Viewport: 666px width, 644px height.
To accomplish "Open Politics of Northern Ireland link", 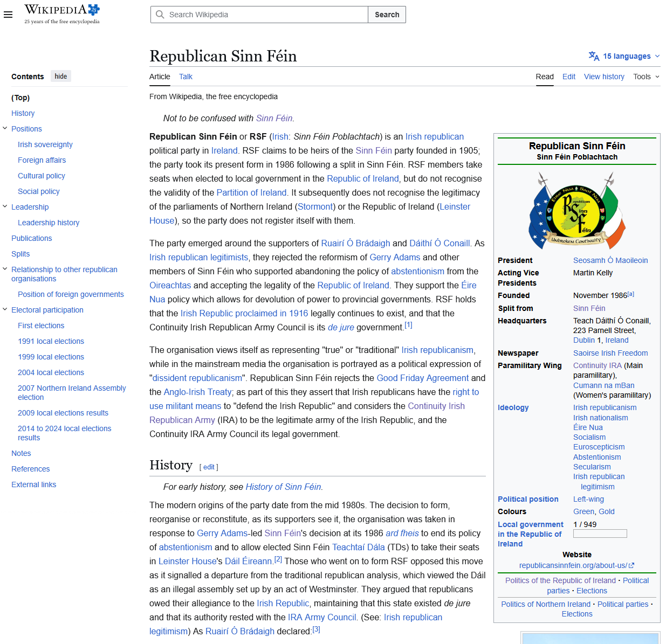I will coord(546,604).
